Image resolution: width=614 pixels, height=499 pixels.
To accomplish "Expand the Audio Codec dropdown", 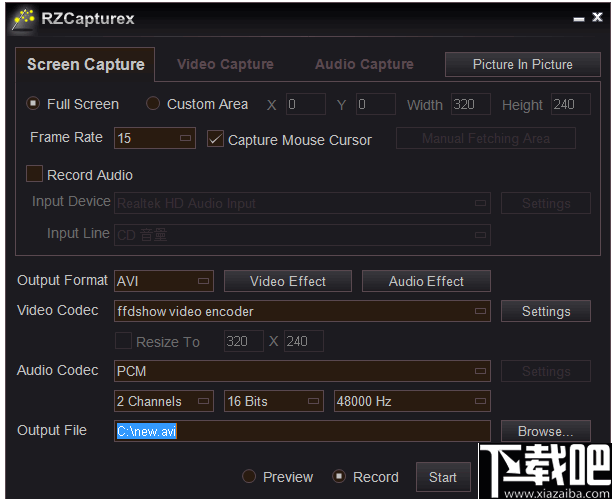I will tap(302, 371).
